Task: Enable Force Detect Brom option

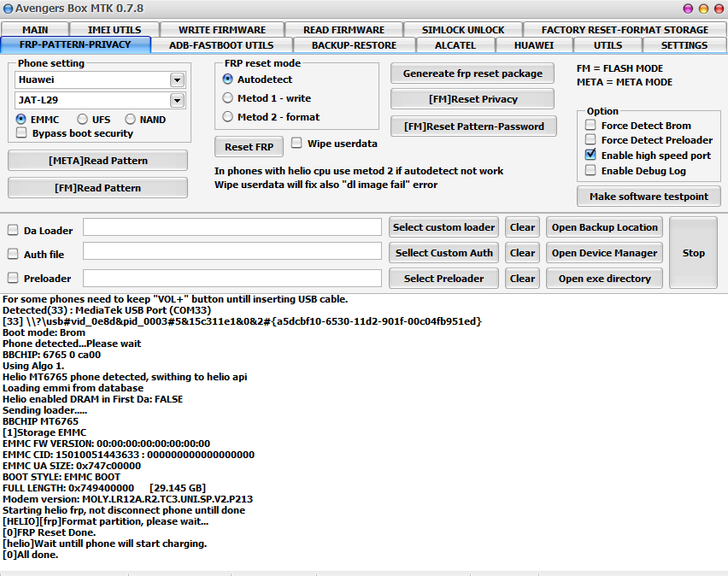Action: 590,125
